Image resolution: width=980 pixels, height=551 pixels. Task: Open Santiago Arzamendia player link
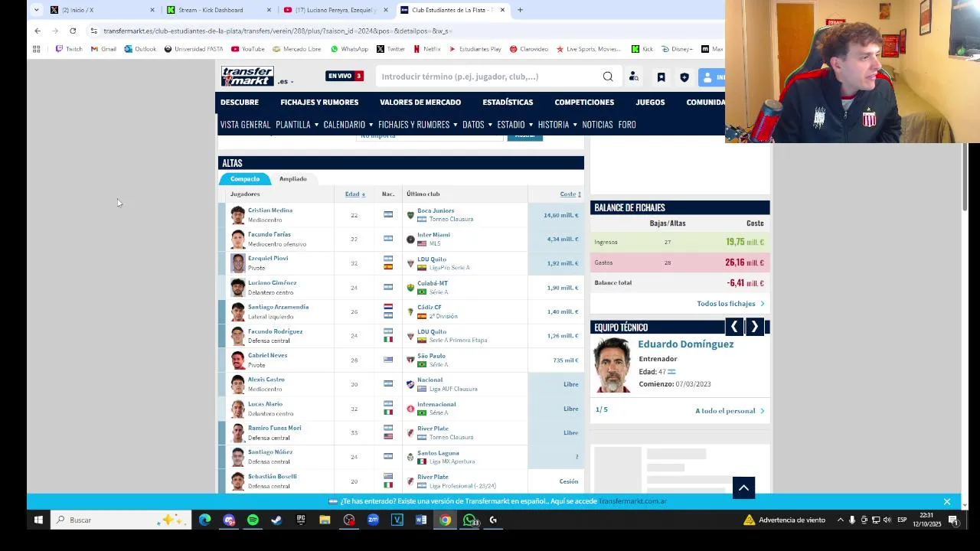click(278, 307)
